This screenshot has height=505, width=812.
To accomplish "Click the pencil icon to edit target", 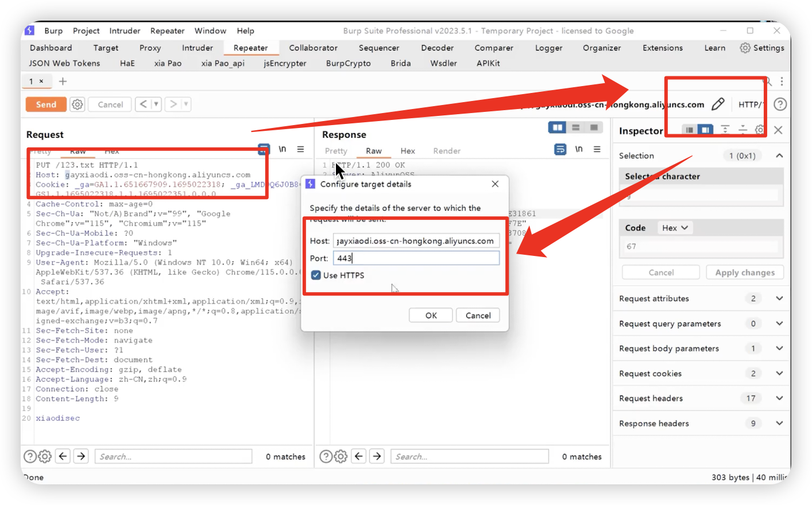I will pos(718,104).
